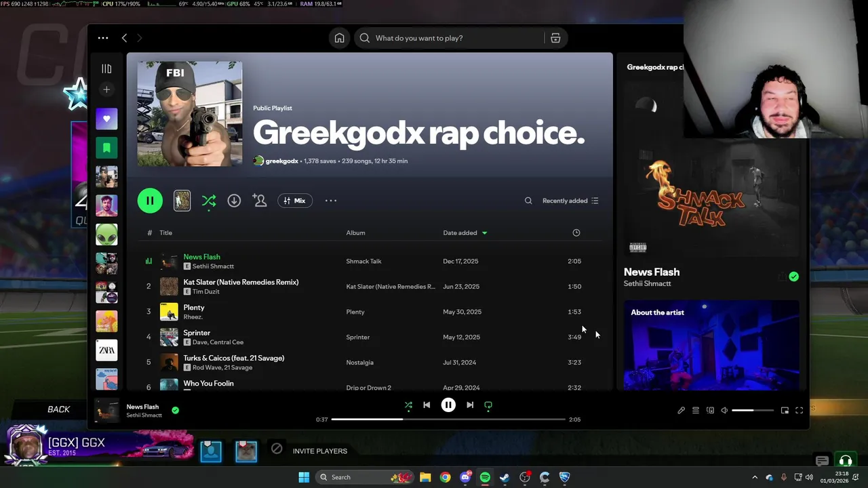Invite collaborators to the playlist
This screenshot has height=488, width=868.
260,201
